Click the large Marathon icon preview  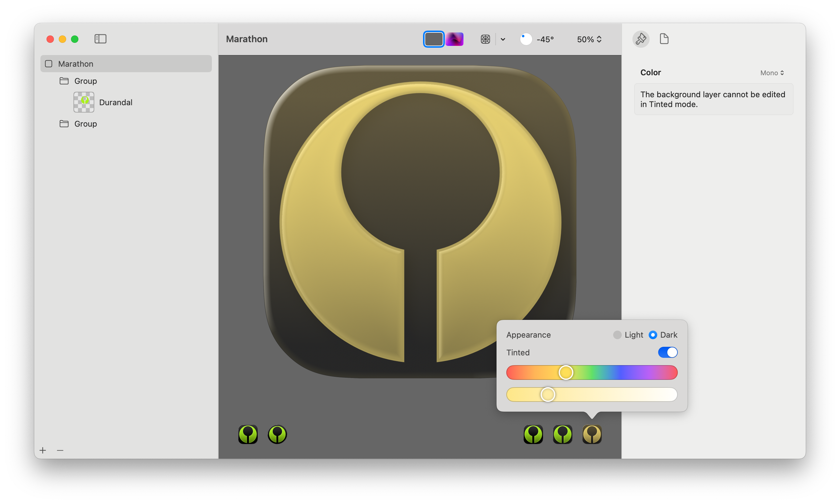click(419, 221)
